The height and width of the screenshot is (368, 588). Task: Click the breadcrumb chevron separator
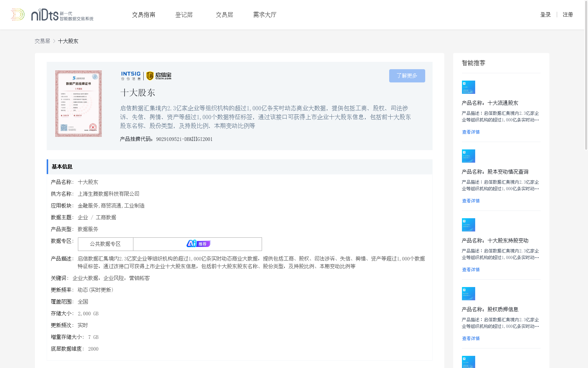click(x=54, y=41)
